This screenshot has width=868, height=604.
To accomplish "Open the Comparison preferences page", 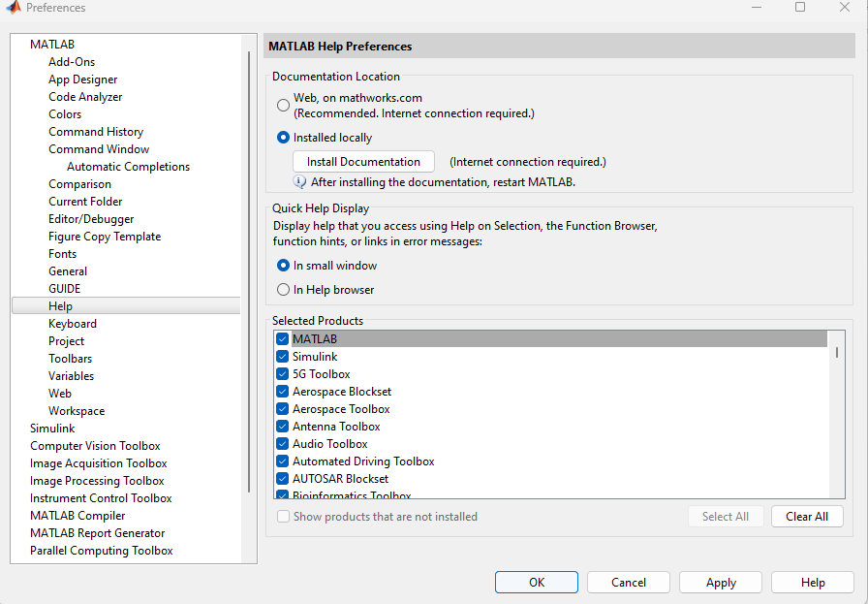I will pos(79,184).
